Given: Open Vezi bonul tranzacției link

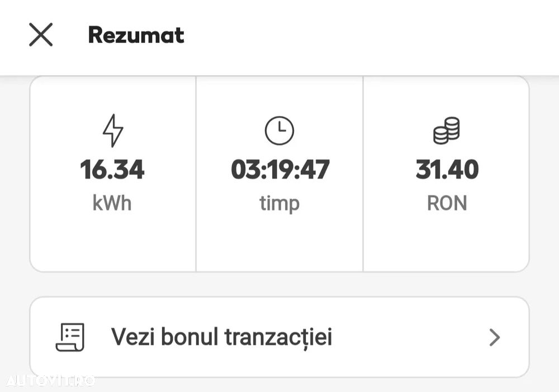Looking at the screenshot, I should click(x=221, y=337).
